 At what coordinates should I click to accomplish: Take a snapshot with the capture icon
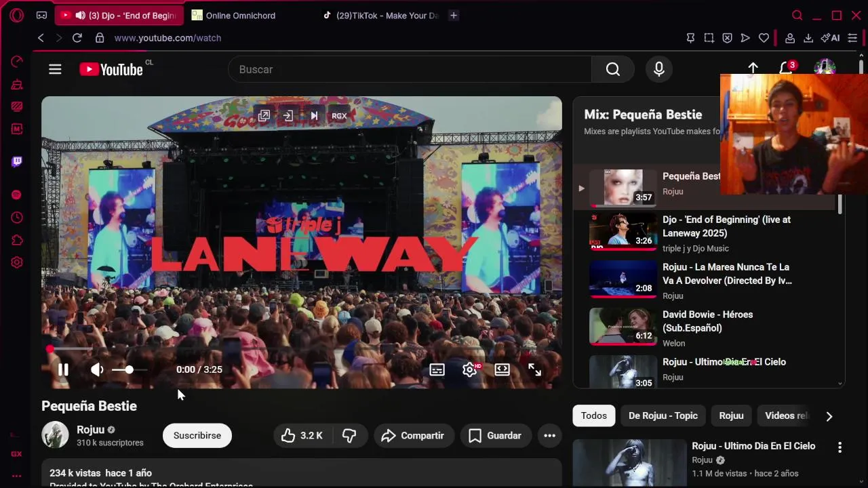[709, 38]
